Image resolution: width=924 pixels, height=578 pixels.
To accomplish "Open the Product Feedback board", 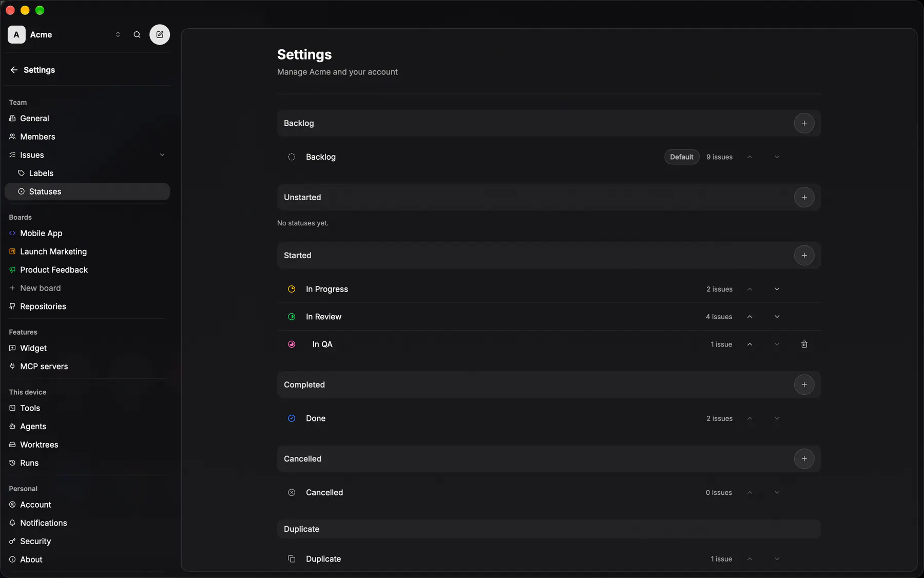I will point(87,269).
